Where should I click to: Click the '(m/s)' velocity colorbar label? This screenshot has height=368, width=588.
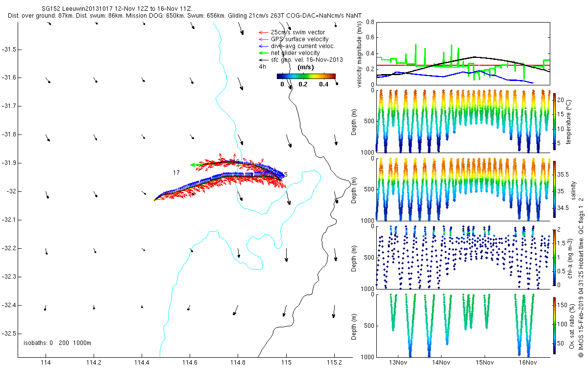point(306,67)
